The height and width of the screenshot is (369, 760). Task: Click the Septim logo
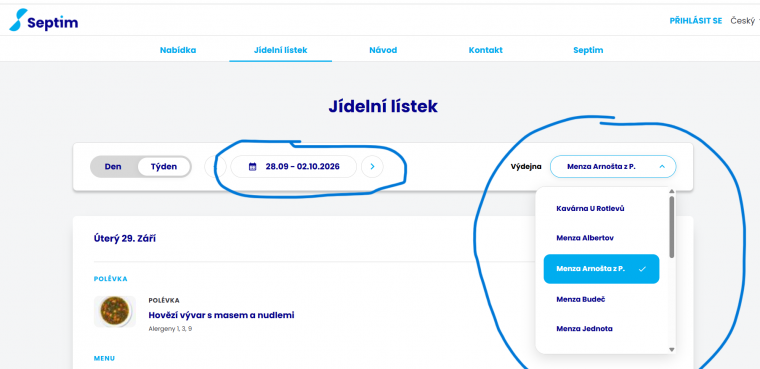(x=44, y=21)
